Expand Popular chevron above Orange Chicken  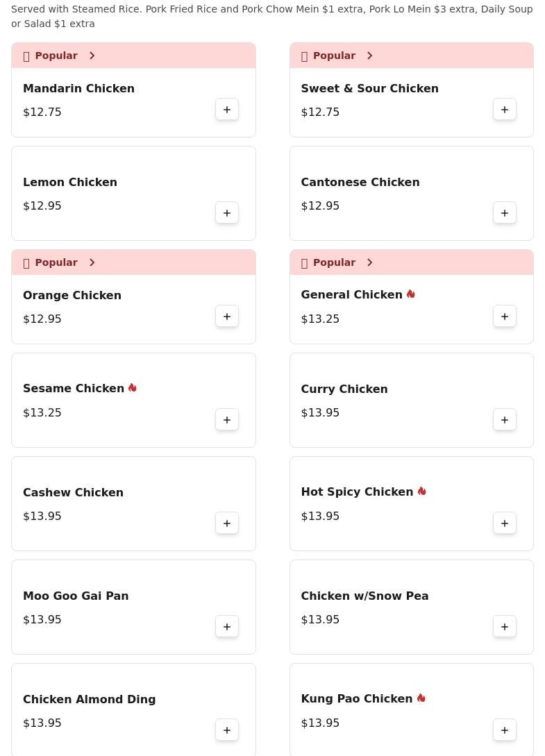pyautogui.click(x=92, y=262)
